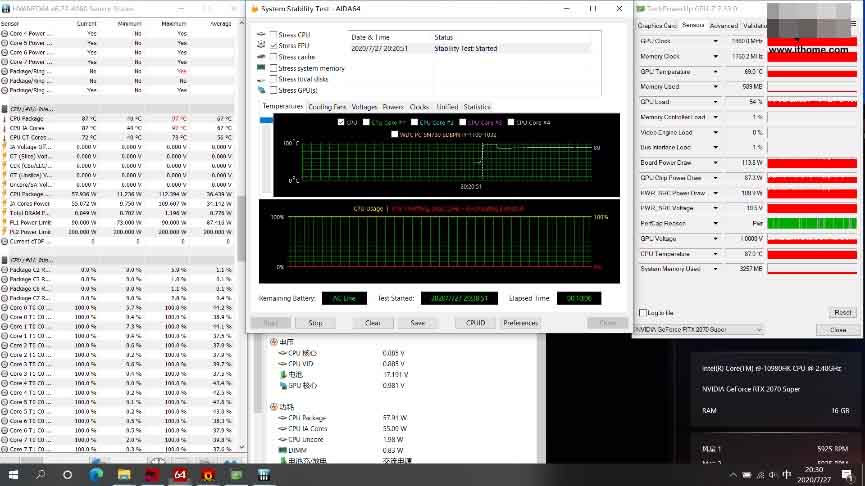Enable Stress local disks checkbox
Image resolution: width=865 pixels, height=486 pixels.
pos(273,79)
